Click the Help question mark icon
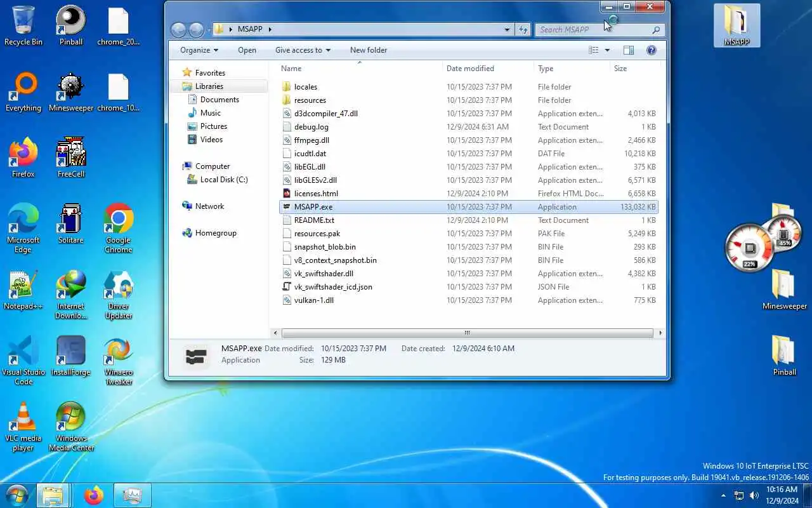Screen dimensions: 812x508 [x=651, y=50]
